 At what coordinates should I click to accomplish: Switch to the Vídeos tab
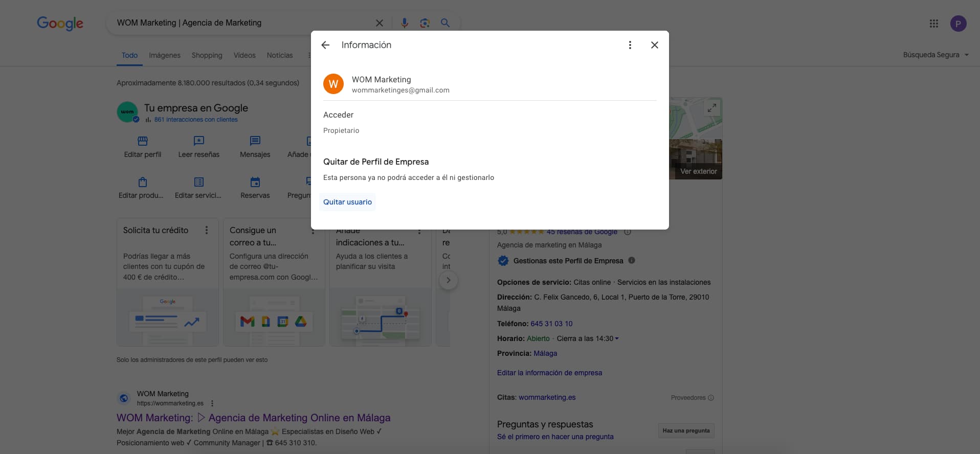coord(244,55)
